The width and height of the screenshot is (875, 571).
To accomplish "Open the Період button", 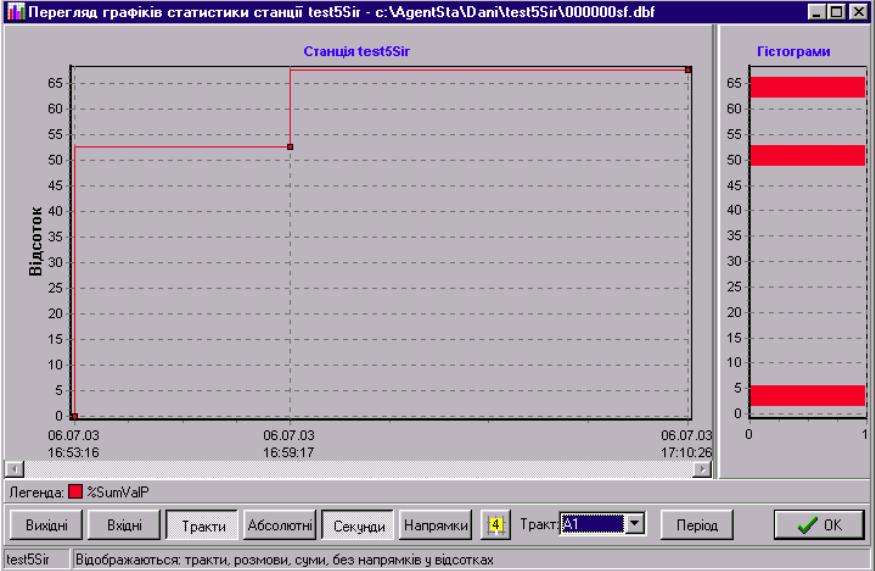I will point(696,525).
